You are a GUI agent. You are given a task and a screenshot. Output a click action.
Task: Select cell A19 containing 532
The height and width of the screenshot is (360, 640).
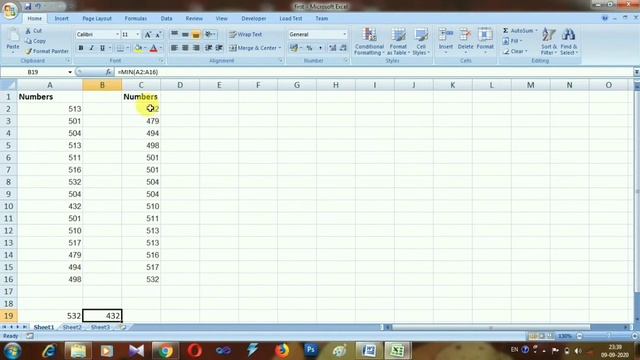point(50,316)
